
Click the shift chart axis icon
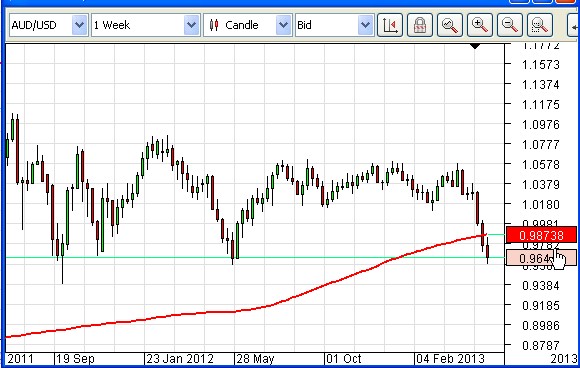click(390, 25)
